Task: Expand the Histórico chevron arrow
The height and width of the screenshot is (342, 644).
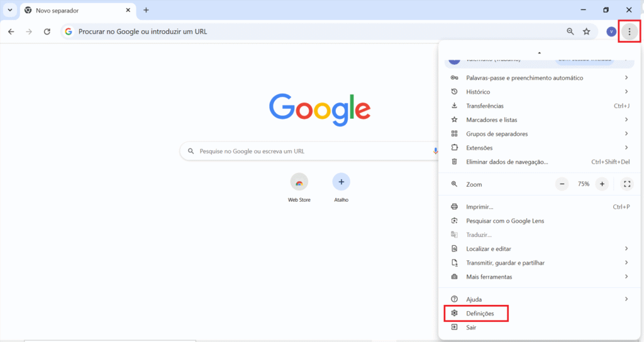Action: [x=626, y=92]
